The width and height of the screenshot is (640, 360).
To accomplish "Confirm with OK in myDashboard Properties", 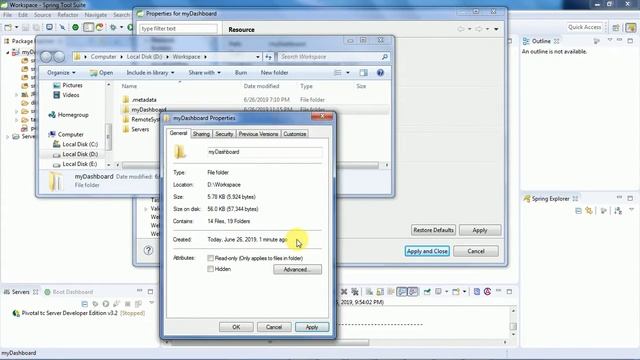I will click(x=236, y=327).
